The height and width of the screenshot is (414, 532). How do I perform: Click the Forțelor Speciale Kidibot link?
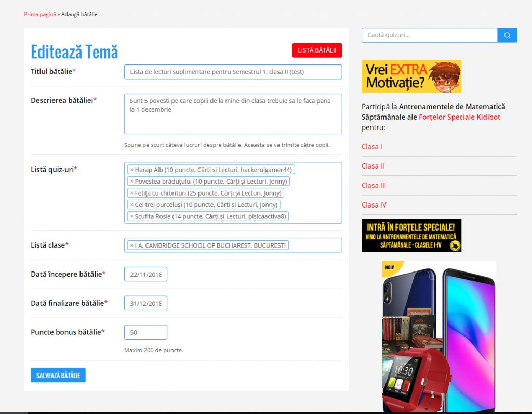tap(459, 117)
